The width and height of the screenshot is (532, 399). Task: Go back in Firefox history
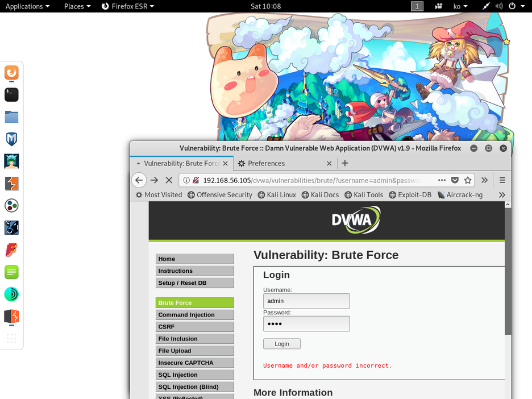[139, 180]
